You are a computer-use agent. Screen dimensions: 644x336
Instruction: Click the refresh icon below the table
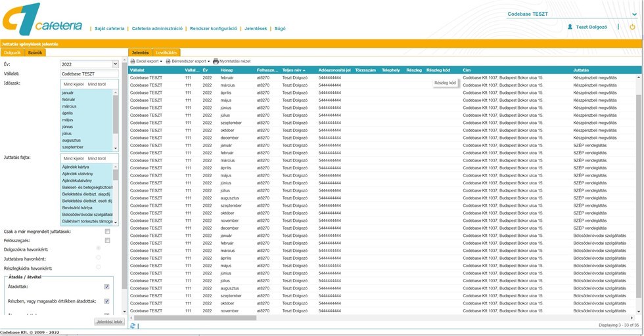[133, 325]
